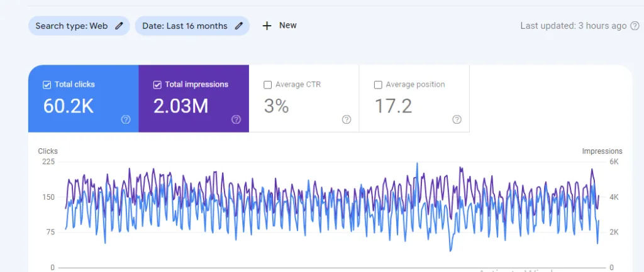This screenshot has width=644, height=272.
Task: Add a New filter
Action: coord(279,25)
